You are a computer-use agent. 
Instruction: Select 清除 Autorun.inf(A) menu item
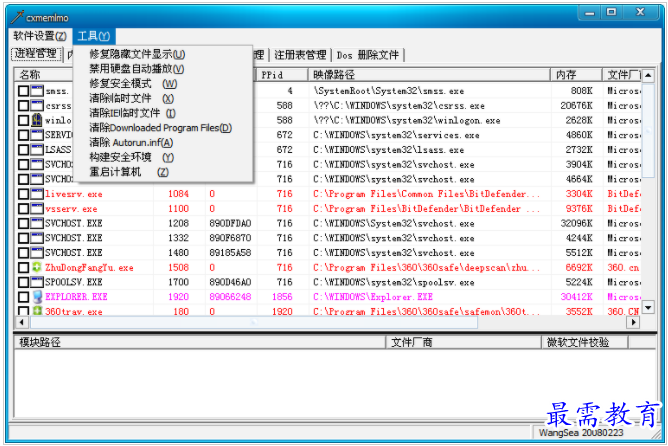[x=131, y=142]
